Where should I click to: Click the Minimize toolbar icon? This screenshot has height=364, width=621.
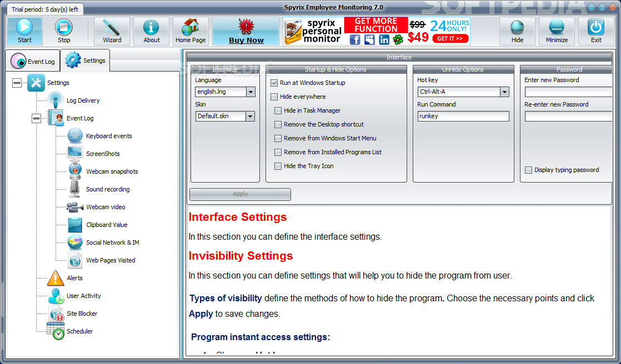(557, 27)
